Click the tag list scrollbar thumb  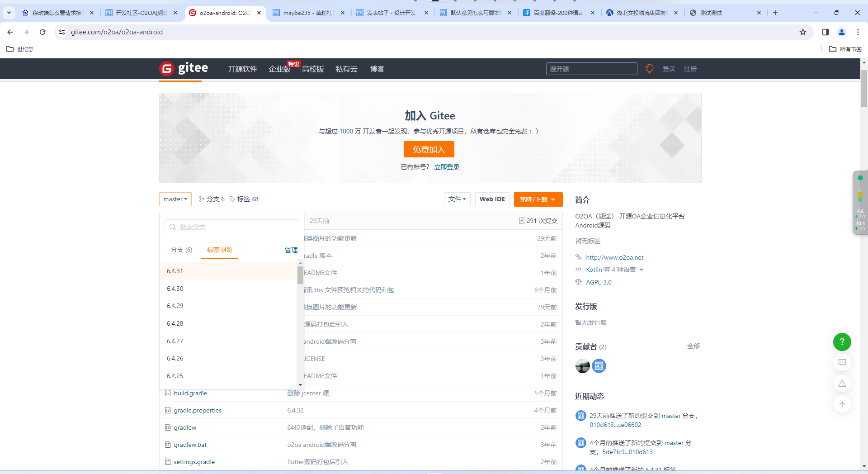pyautogui.click(x=300, y=275)
